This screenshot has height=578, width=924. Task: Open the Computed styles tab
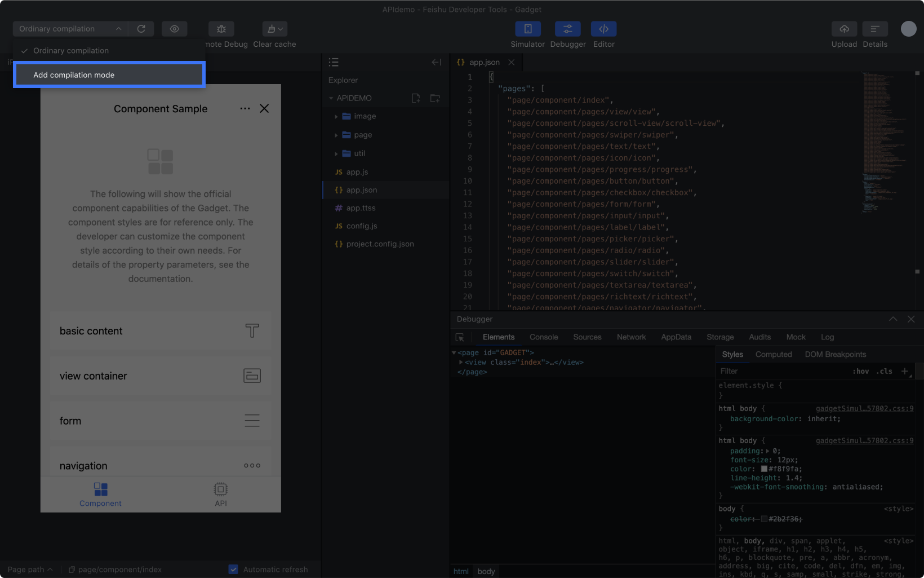point(774,354)
